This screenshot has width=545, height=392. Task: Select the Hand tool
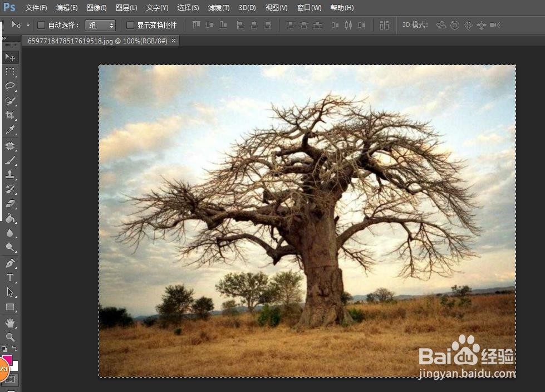pos(10,323)
